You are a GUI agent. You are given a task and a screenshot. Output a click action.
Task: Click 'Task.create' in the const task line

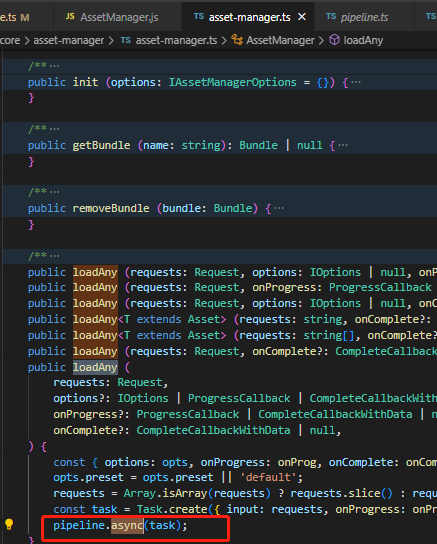point(172,509)
